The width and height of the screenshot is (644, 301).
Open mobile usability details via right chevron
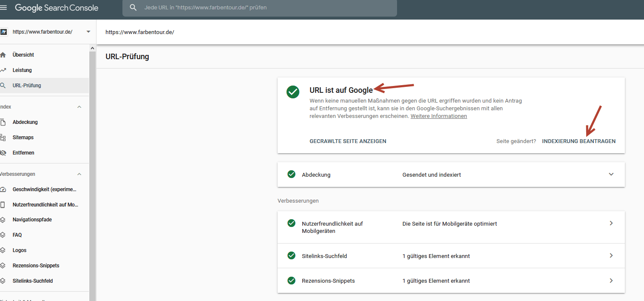point(611,223)
